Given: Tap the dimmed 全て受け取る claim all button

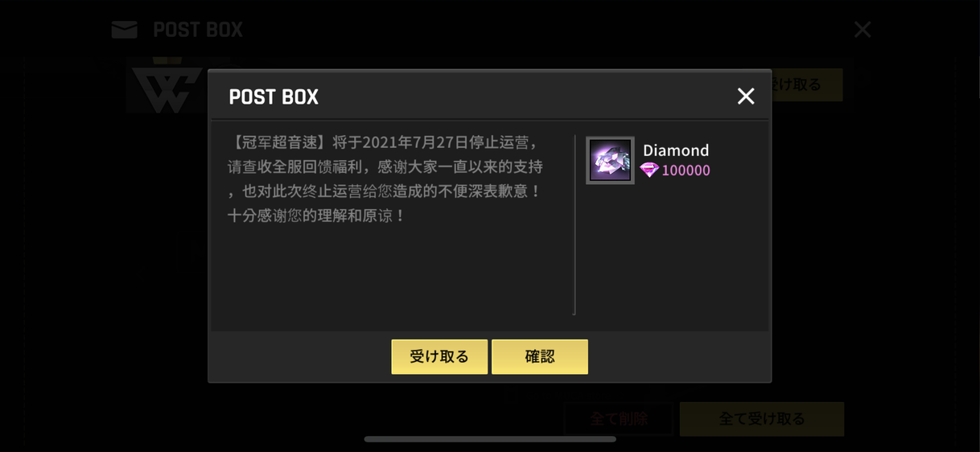Looking at the screenshot, I should [x=762, y=419].
